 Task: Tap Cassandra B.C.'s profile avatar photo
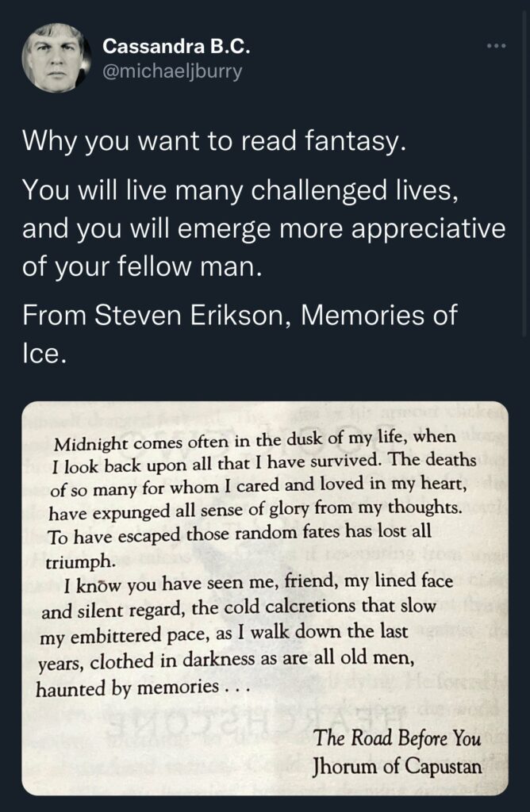[x=56, y=58]
